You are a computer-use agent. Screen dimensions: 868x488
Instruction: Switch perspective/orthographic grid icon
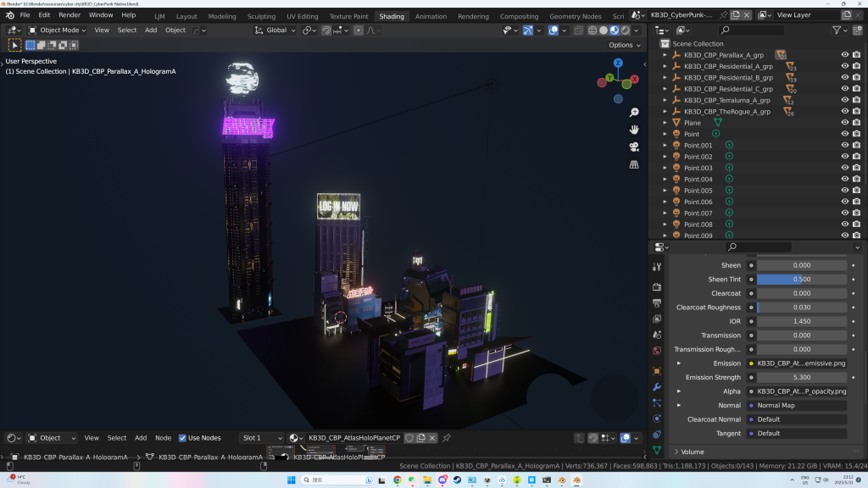tap(634, 164)
